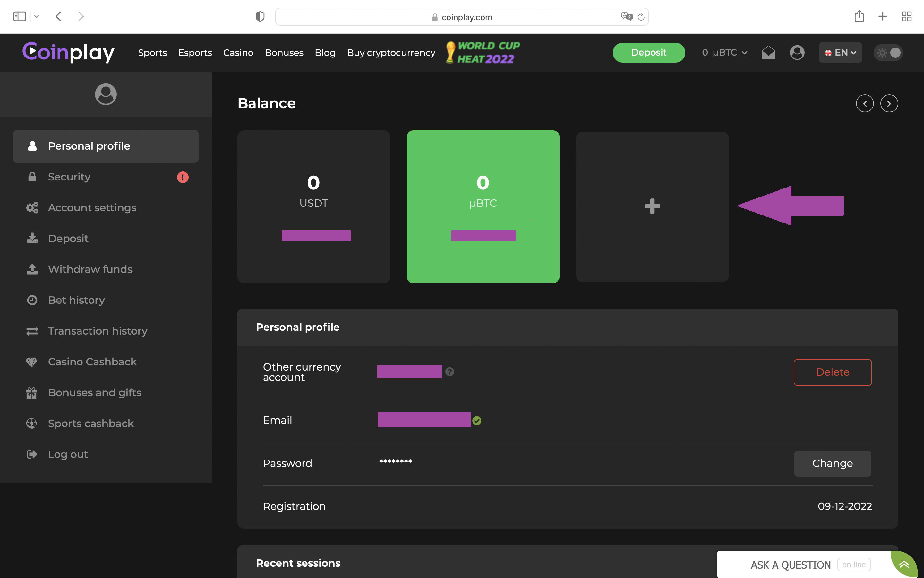Toggle the light/dark theme switch
This screenshot has width=924, height=578.
(888, 52)
